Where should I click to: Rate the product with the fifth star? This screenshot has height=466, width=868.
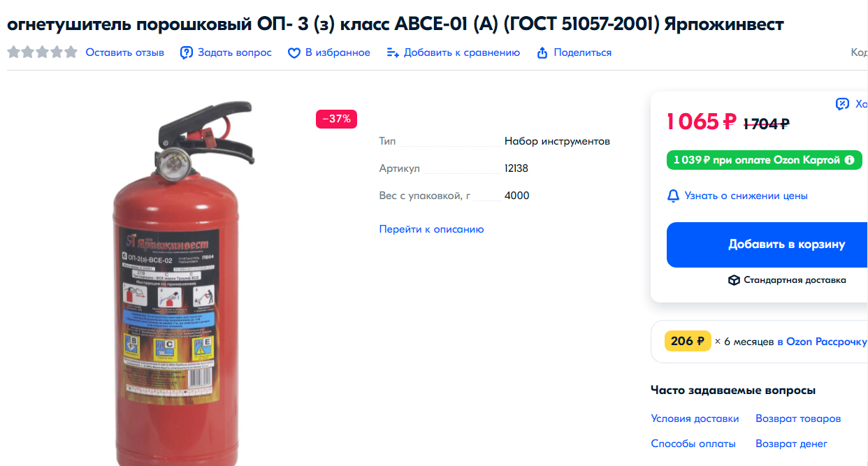click(x=71, y=52)
